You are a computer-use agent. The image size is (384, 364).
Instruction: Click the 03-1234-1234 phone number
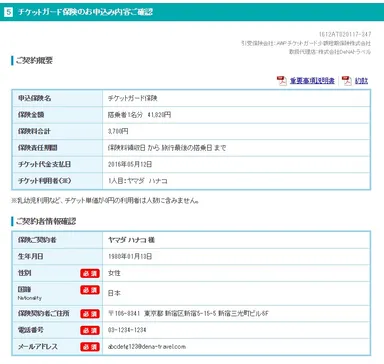(127, 330)
